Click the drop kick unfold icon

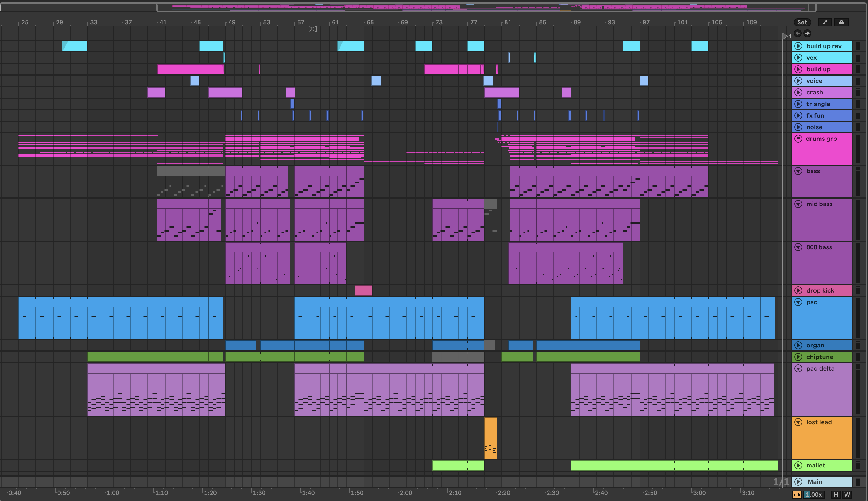[x=799, y=290]
